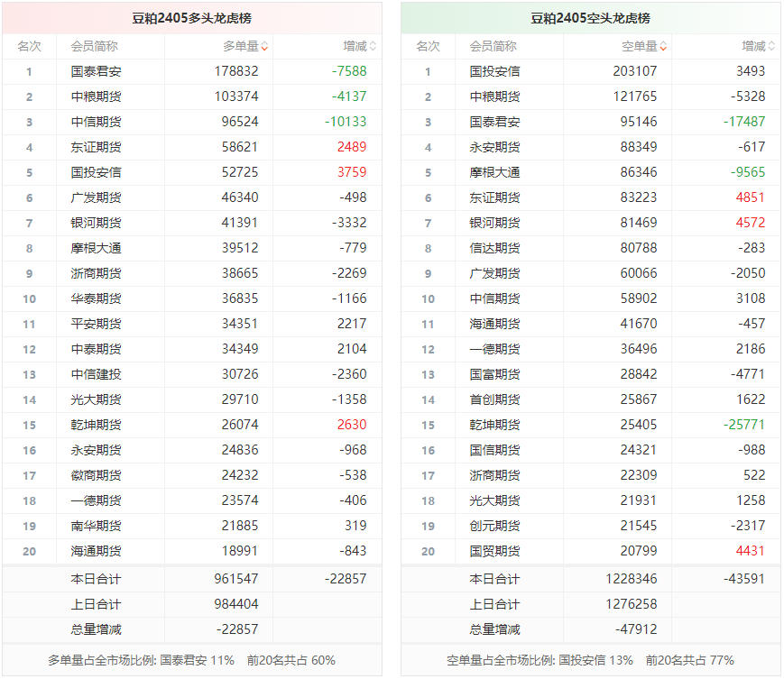
Task: Click long position value 18991
Action: (240, 551)
